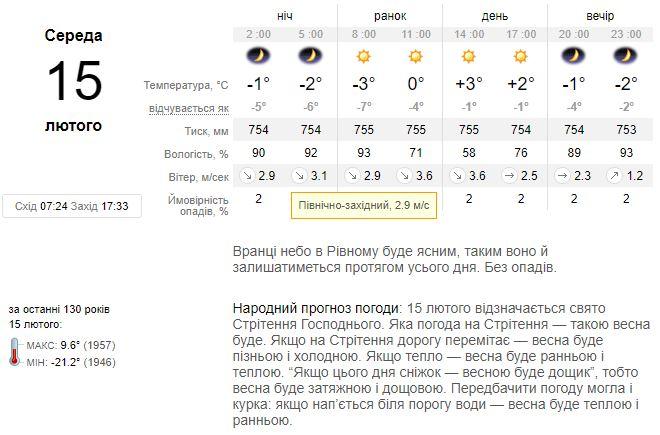Click the moon icon for 2:00
This screenshot has height=435, width=660.
pyautogui.click(x=258, y=56)
